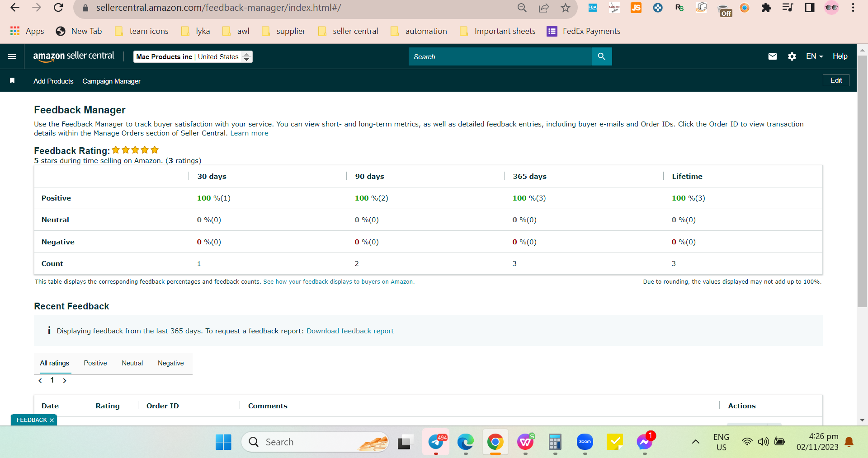Viewport: 868px width, 458px height.
Task: Go to previous feedback page with left chevron
Action: [40, 381]
